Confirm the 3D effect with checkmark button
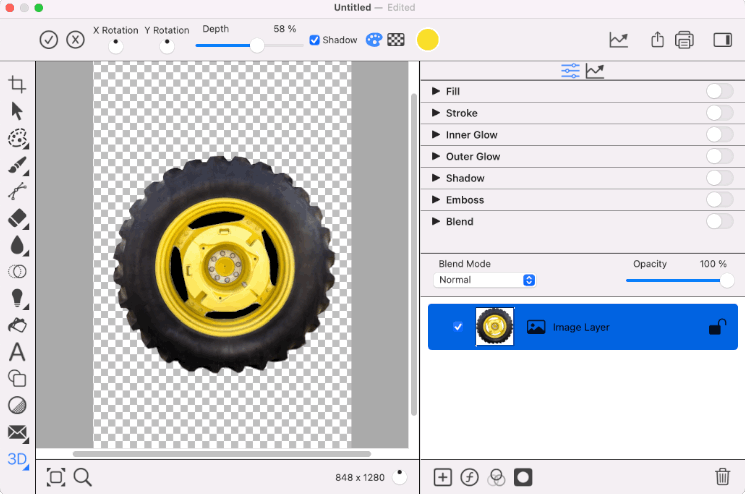The height and width of the screenshot is (494, 746). [49, 40]
